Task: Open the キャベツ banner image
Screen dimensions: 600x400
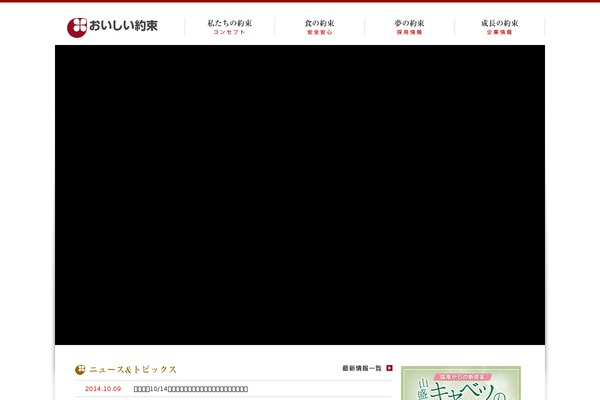Action: [461, 383]
